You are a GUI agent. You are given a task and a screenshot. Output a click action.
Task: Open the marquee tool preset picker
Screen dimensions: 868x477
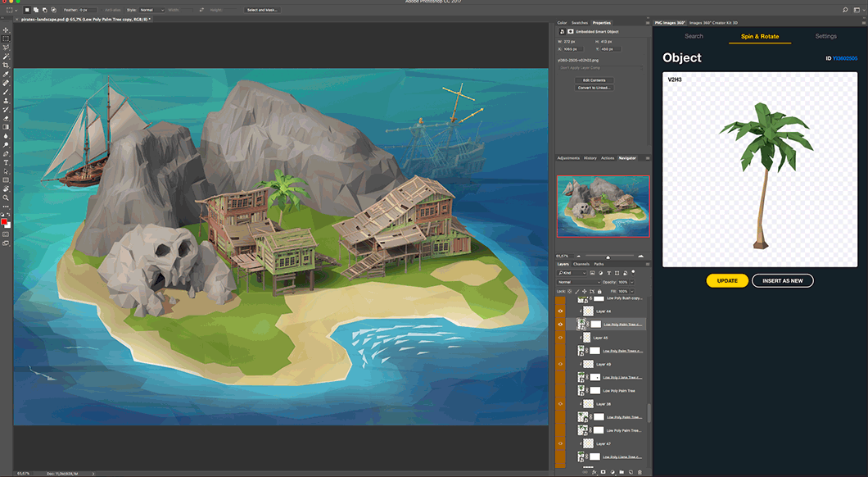click(11, 10)
